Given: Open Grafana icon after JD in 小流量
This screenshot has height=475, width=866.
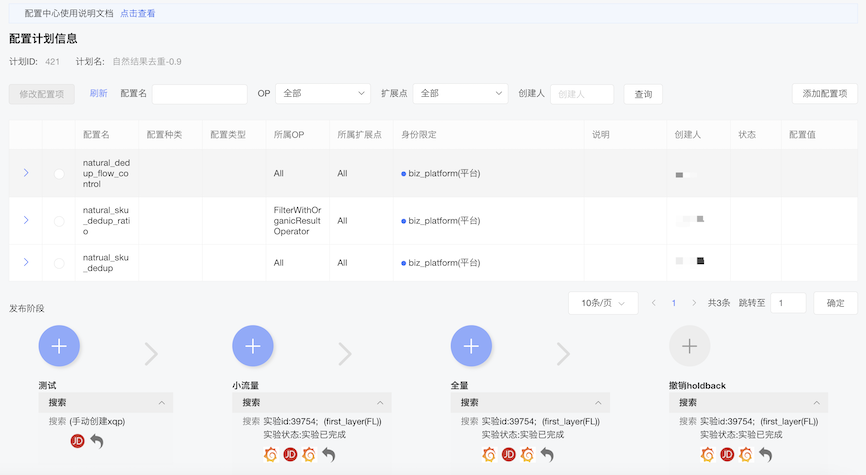Looking at the screenshot, I should click(309, 454).
